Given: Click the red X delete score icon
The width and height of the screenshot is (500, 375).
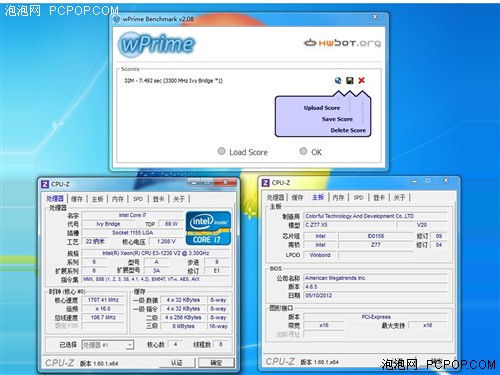Looking at the screenshot, I should (361, 80).
